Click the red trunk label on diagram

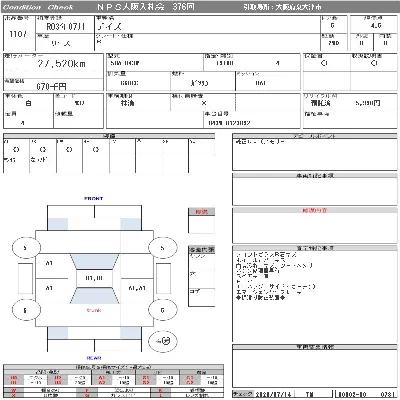[x=94, y=310]
